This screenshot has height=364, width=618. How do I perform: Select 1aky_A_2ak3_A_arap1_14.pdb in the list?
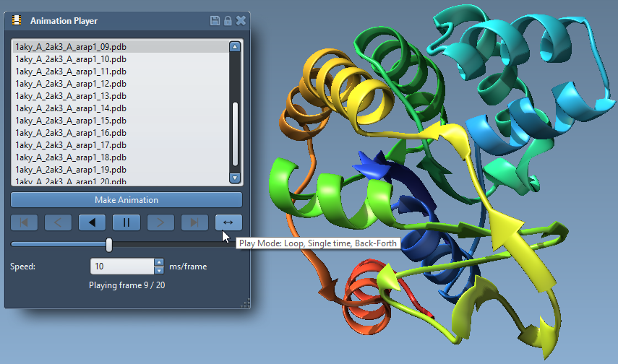(71, 108)
